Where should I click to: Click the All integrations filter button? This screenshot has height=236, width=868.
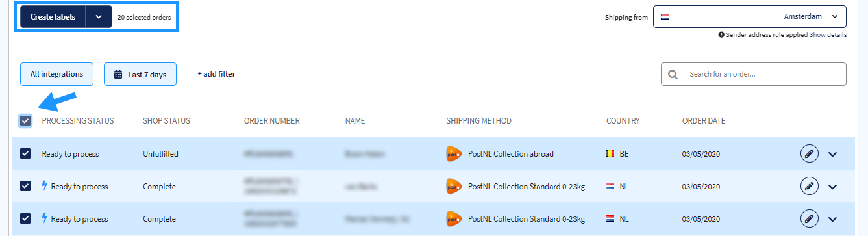pyautogui.click(x=56, y=74)
